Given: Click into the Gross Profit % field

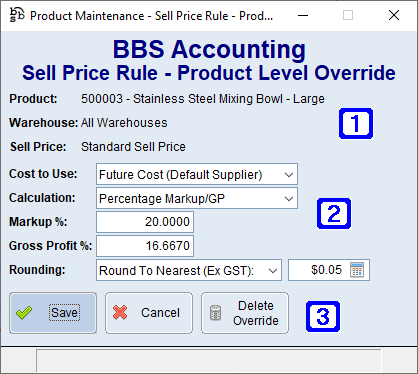Looking at the screenshot, I should point(145,246).
